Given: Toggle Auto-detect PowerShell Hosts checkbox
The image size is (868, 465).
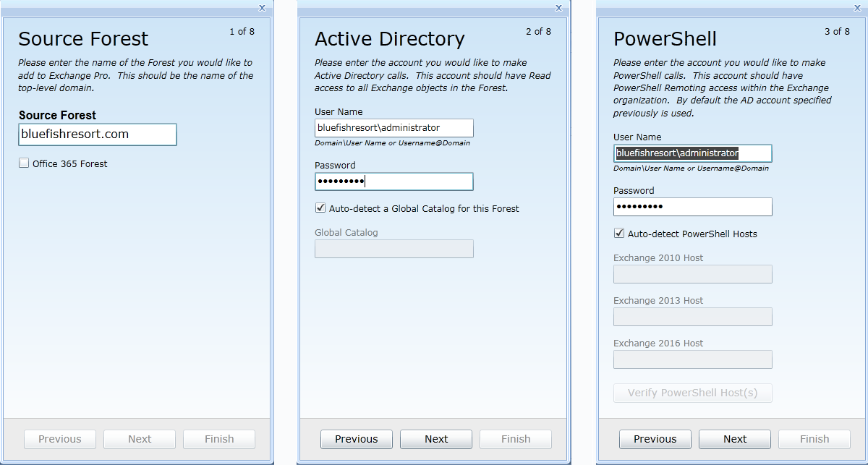Looking at the screenshot, I should pyautogui.click(x=619, y=234).
